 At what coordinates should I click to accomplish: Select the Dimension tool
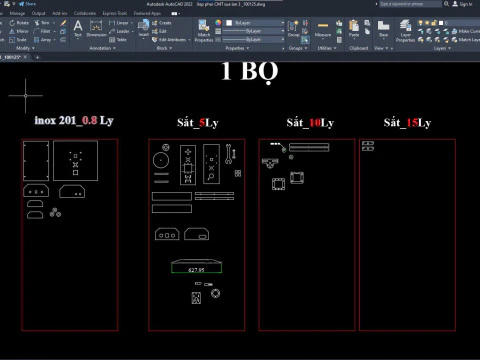(x=96, y=28)
